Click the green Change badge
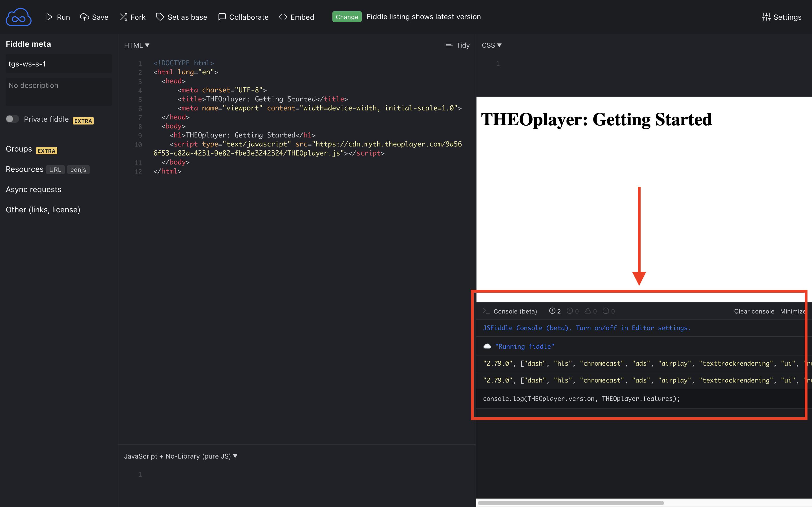The width and height of the screenshot is (812, 507). tap(347, 17)
